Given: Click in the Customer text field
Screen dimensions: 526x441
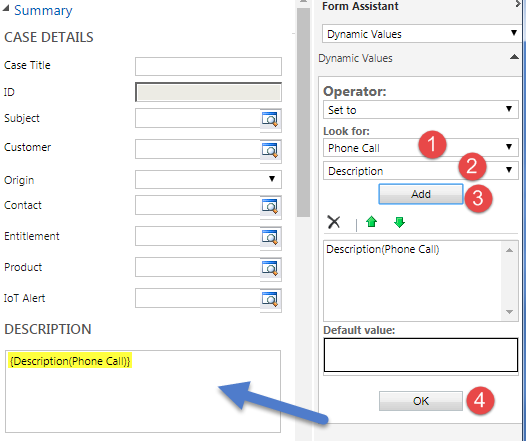Looking at the screenshot, I should 198,149.
